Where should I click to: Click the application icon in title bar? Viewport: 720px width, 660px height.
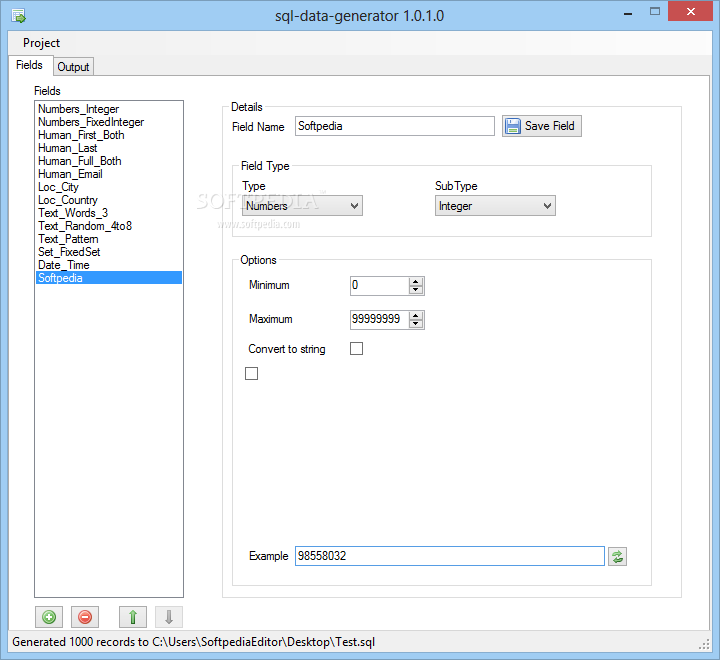coord(19,16)
